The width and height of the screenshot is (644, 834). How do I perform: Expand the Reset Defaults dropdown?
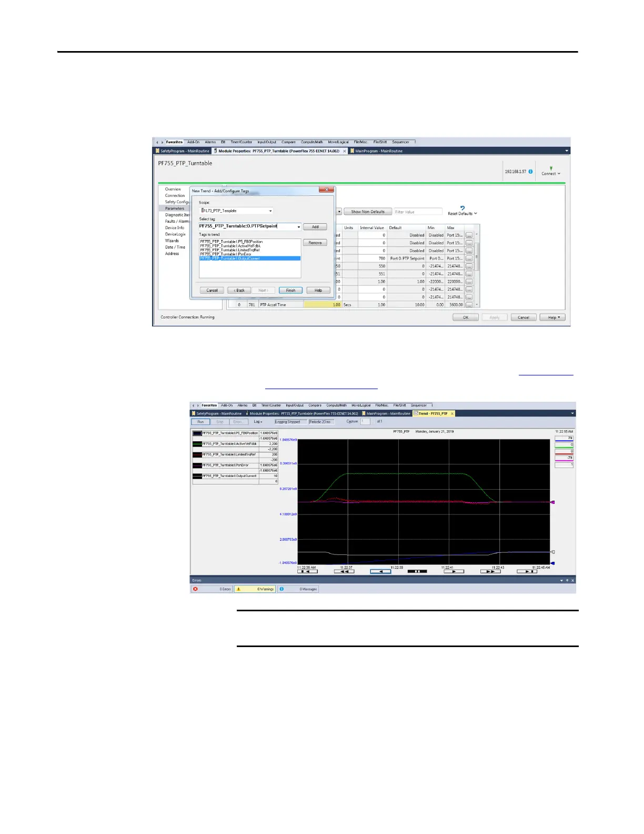coord(475,214)
